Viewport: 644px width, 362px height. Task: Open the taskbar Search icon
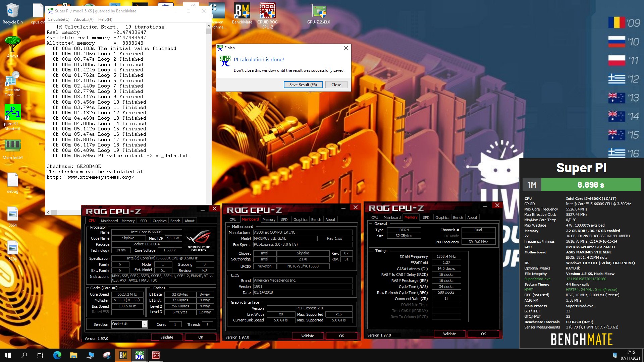[24, 355]
